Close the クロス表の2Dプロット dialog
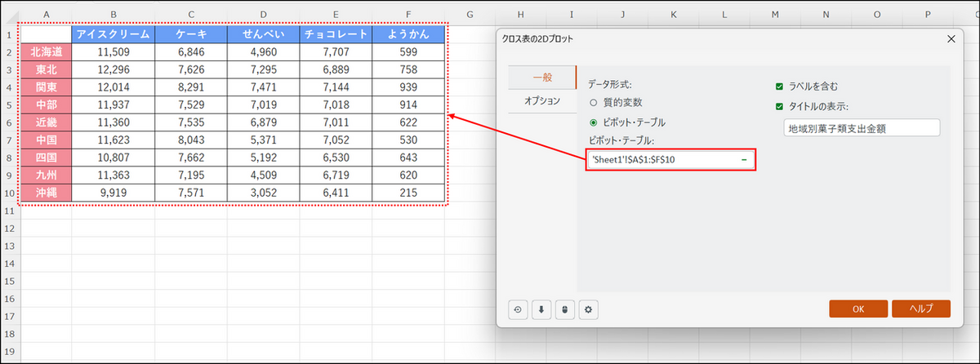 point(951,39)
